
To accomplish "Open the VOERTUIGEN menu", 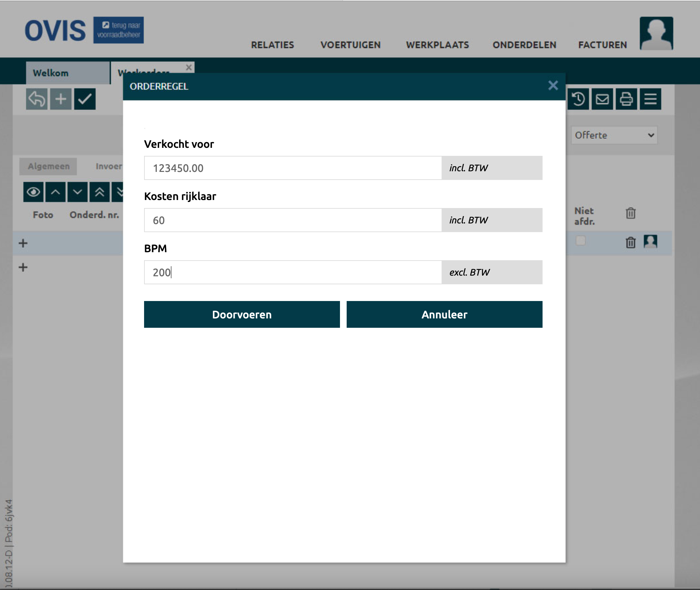I will click(x=350, y=45).
